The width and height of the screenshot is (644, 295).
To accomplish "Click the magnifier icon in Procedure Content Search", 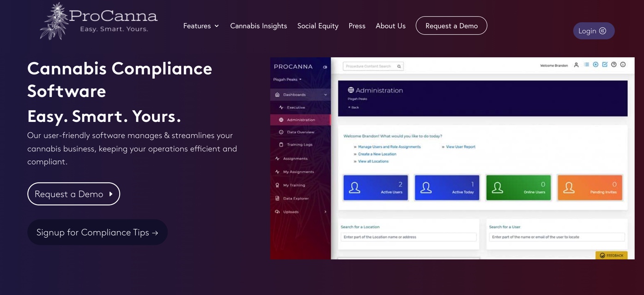I will [399, 66].
